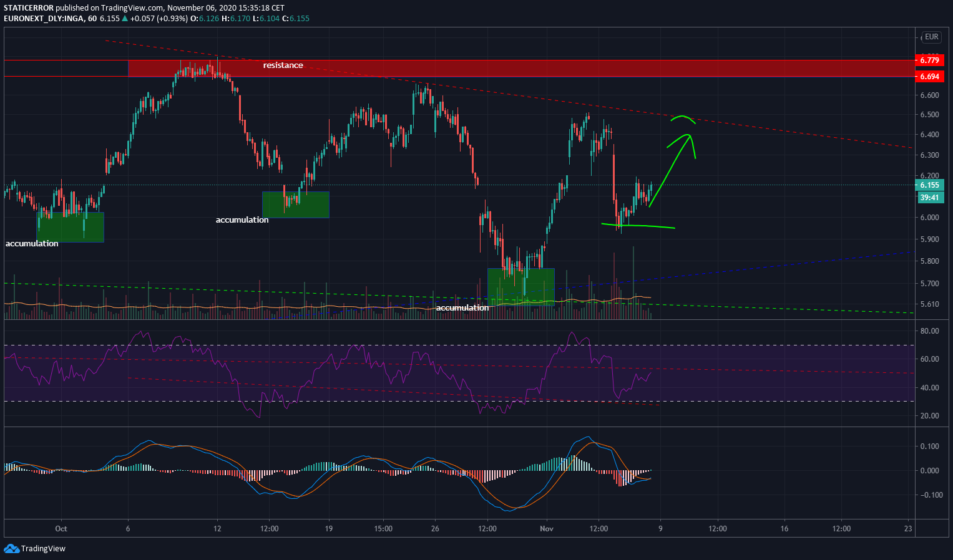Click the TradingView wordmark text

[43, 549]
